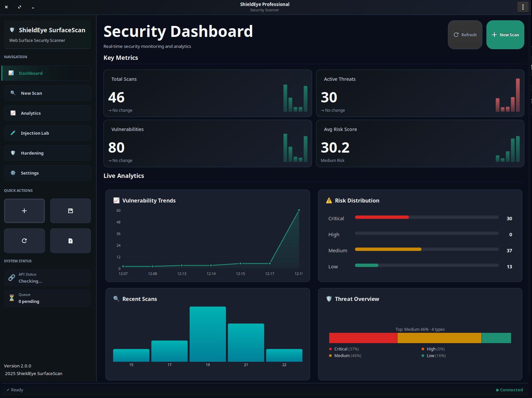Click the orange Medium segment in Threat Overview
The image size is (532, 398).
[440, 338]
